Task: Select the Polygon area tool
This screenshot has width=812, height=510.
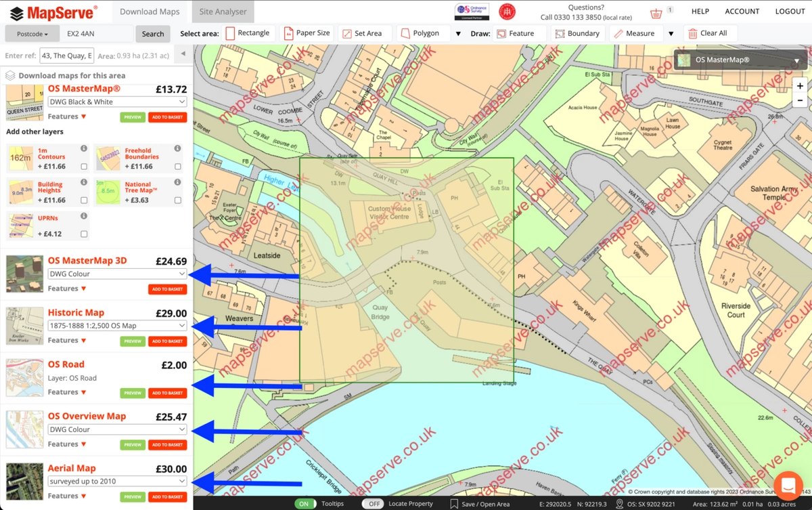Action: coord(422,33)
